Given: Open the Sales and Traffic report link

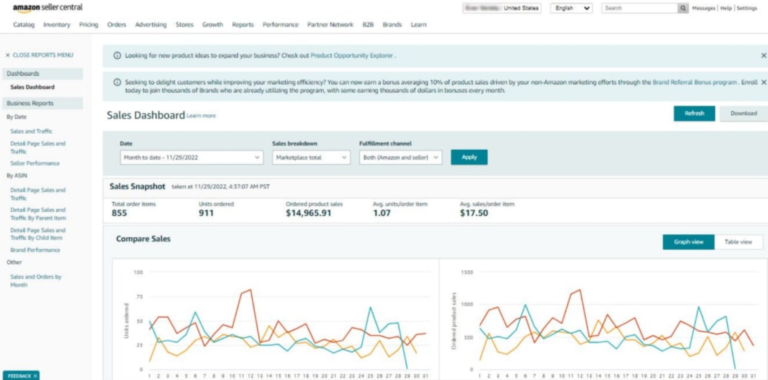Looking at the screenshot, I should tap(31, 131).
